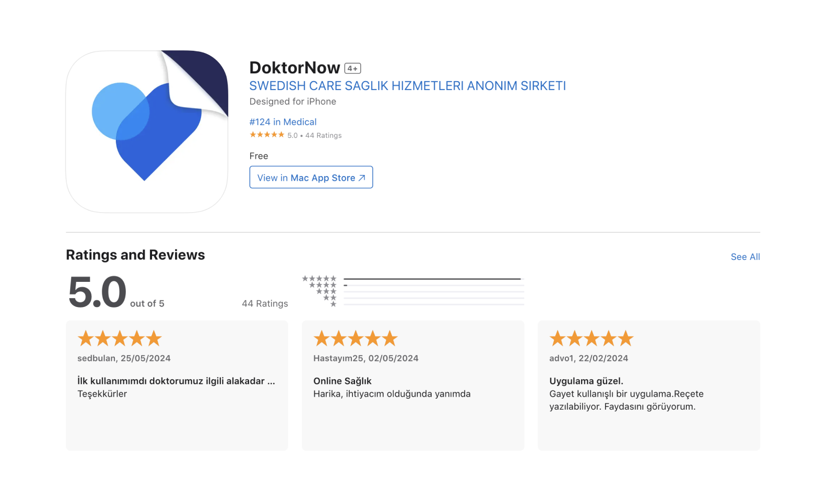Viewport: 839px width, 504px height.
Task: Click the star rating on sedbulan's review
Action: click(x=120, y=338)
